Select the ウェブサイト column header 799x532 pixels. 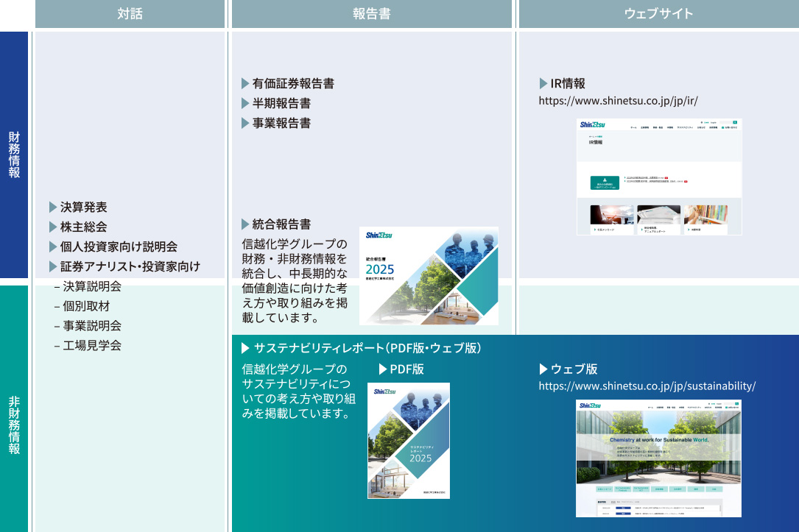(x=659, y=14)
